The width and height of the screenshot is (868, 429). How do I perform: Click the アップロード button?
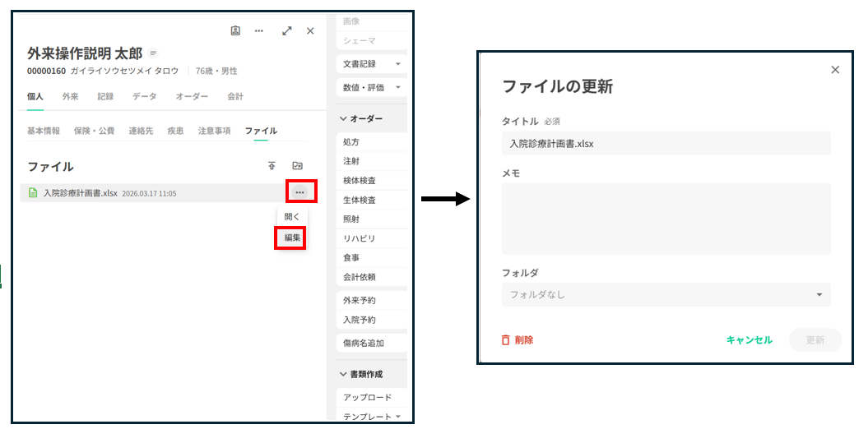(371, 398)
